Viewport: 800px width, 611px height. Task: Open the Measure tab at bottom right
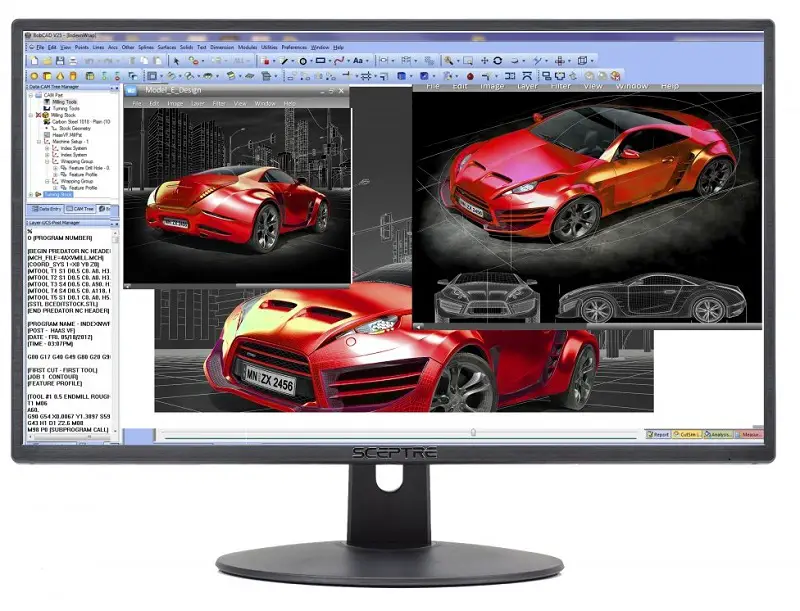[x=749, y=435]
